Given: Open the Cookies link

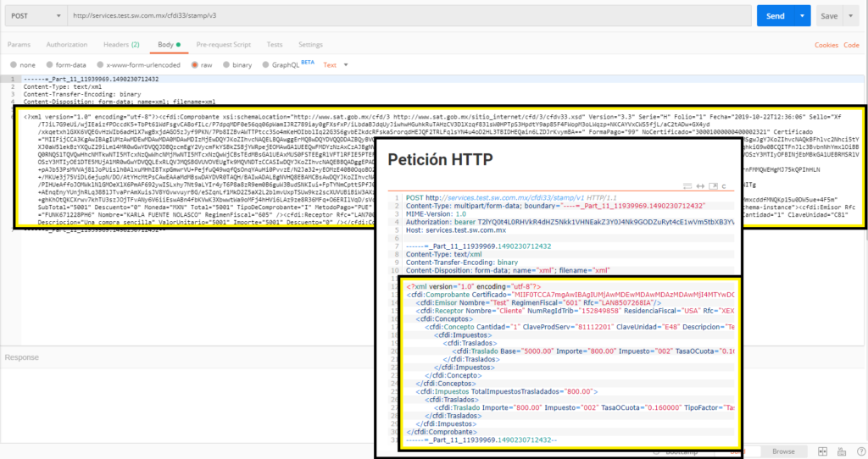Looking at the screenshot, I should coord(826,45).
